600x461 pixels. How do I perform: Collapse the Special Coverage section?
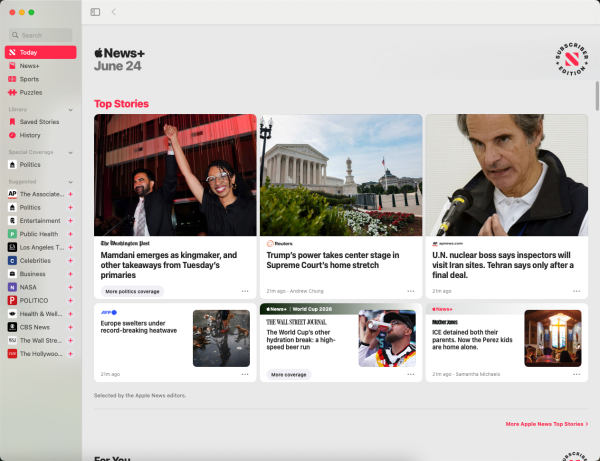[70, 153]
